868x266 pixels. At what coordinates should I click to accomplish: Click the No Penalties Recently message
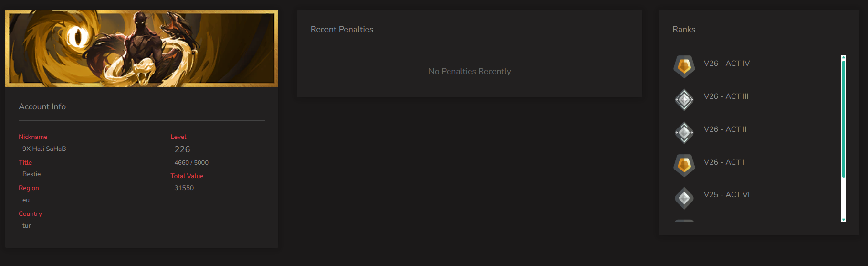pyautogui.click(x=470, y=71)
